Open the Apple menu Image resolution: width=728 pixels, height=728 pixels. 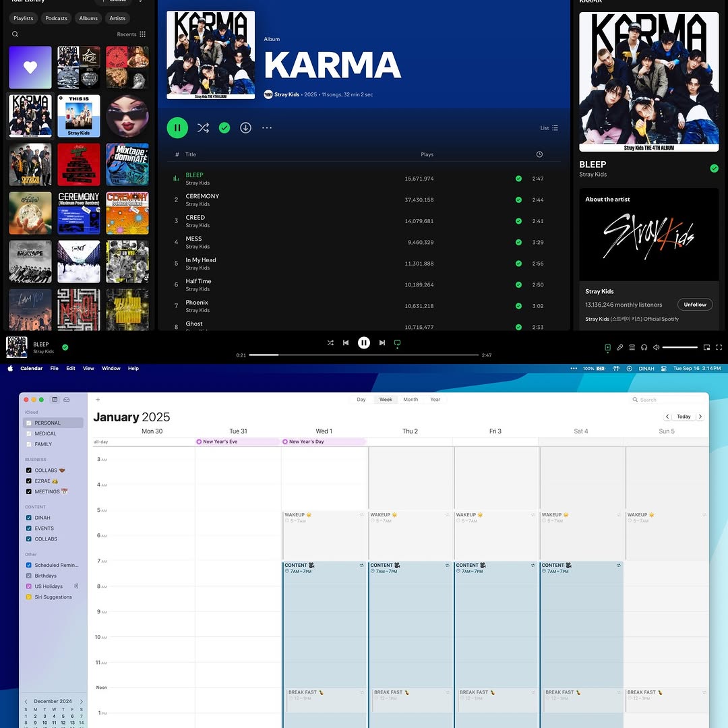click(10, 368)
